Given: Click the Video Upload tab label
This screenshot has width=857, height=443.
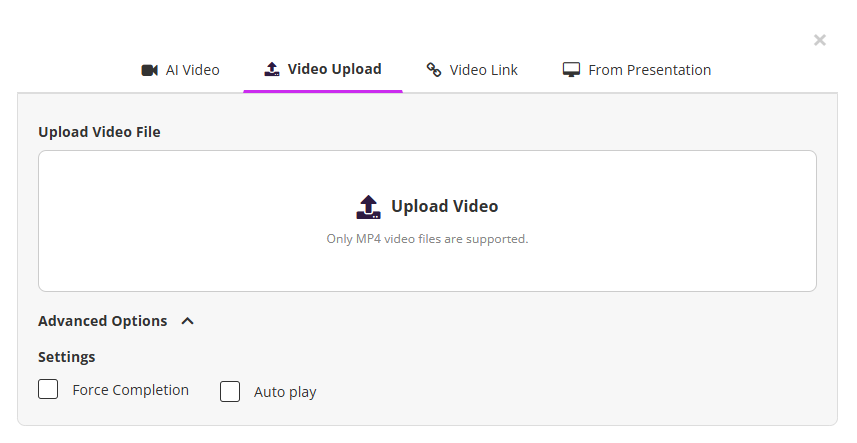Looking at the screenshot, I should (334, 69).
